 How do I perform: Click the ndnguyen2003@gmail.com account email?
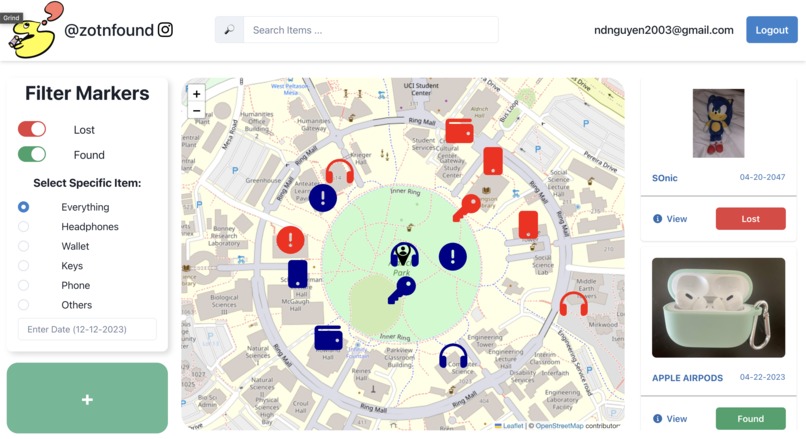tap(664, 30)
